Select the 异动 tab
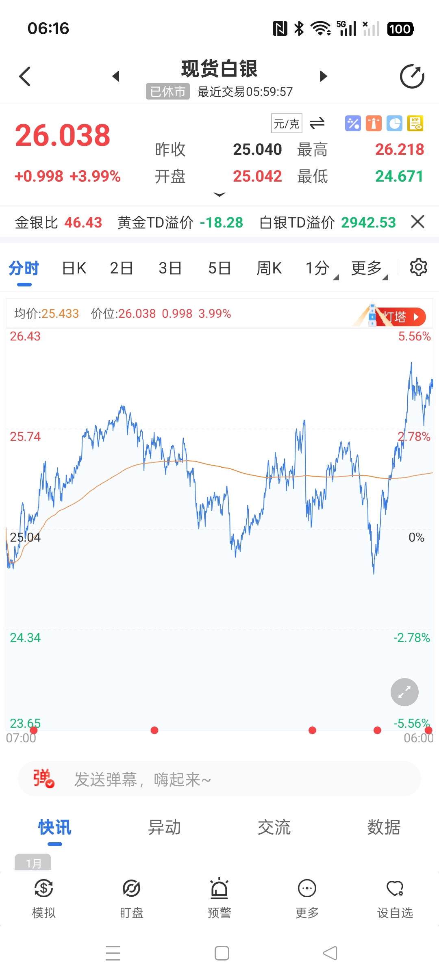The width and height of the screenshot is (439, 980). [x=164, y=828]
